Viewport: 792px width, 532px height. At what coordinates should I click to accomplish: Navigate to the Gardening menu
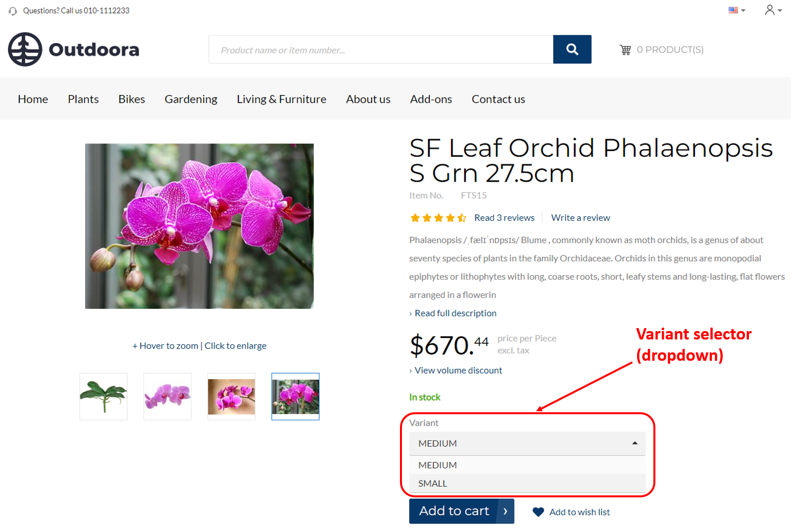(191, 99)
